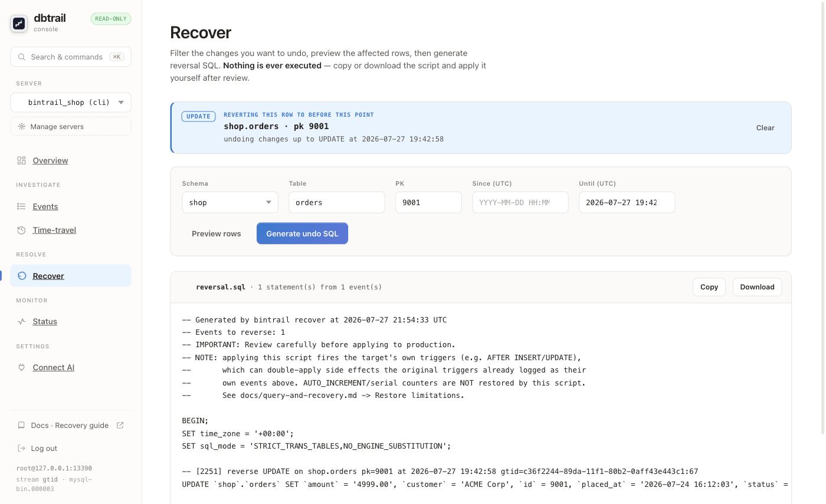Click the Since (UTC) date field

(x=520, y=202)
